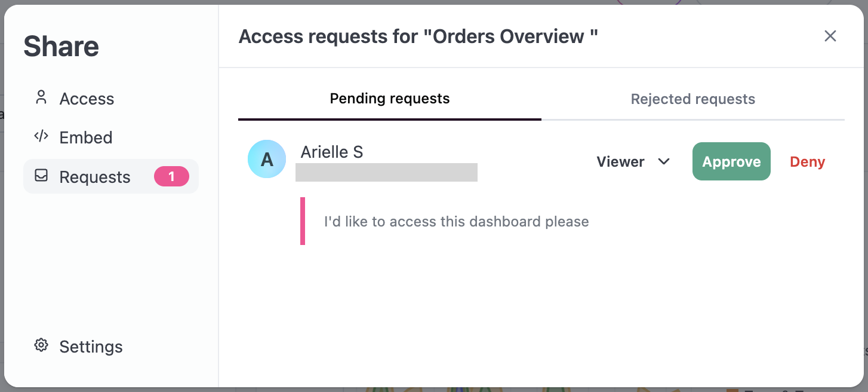This screenshot has width=868, height=392.
Task: Switch to the Pending requests tab
Action: coord(390,99)
